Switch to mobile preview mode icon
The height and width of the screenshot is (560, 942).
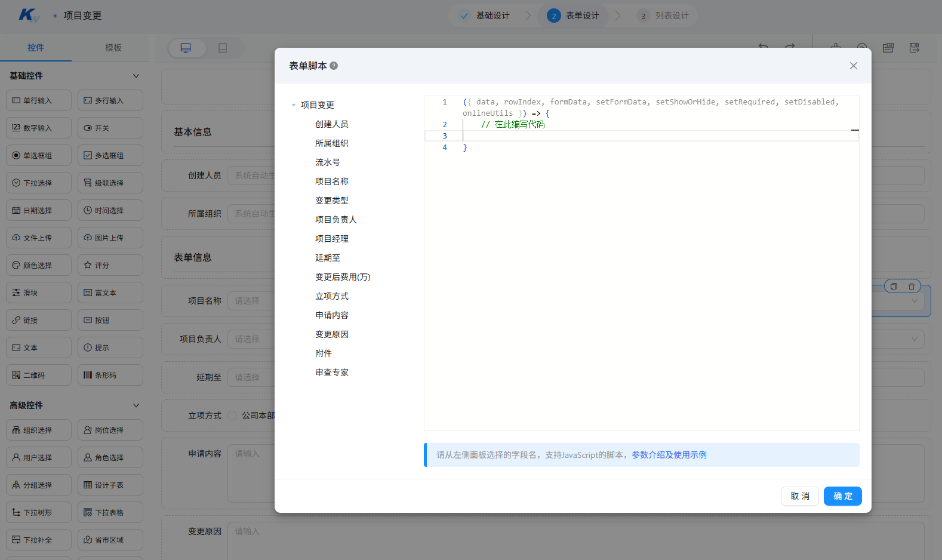223,48
